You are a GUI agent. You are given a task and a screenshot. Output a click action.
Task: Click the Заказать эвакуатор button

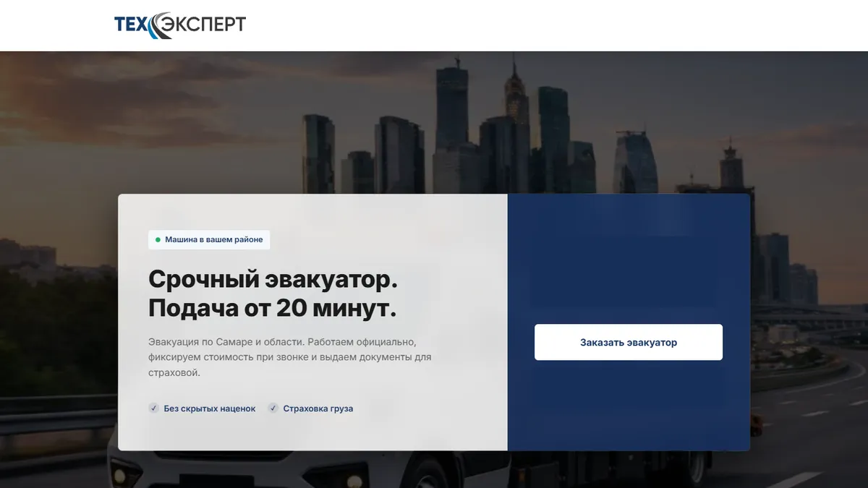tap(629, 342)
